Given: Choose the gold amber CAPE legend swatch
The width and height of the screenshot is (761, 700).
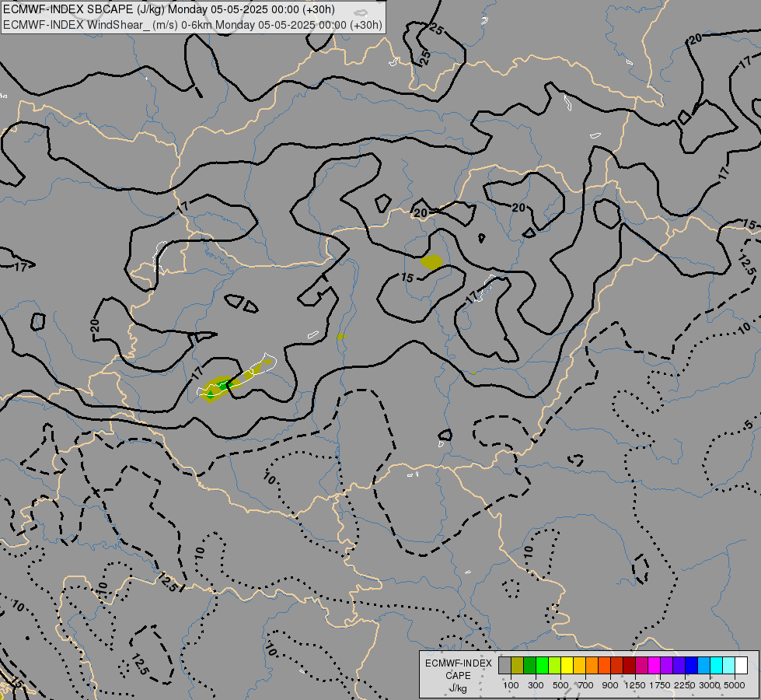Looking at the screenshot, I should pos(579,665).
